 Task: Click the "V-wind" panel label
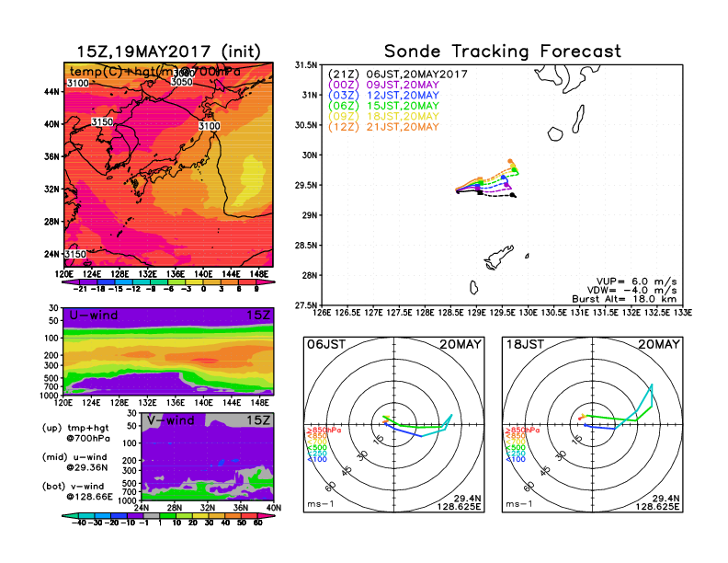pos(170,420)
